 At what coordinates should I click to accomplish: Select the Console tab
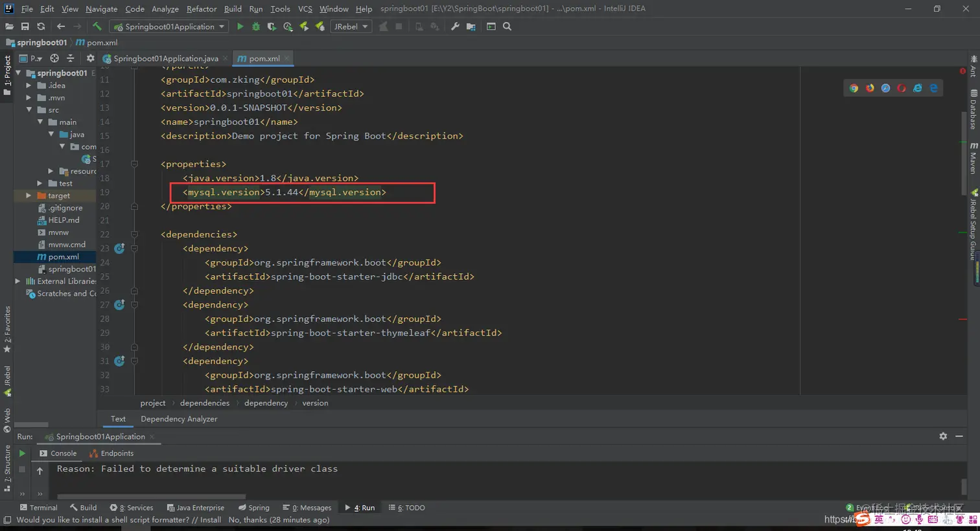(x=58, y=453)
